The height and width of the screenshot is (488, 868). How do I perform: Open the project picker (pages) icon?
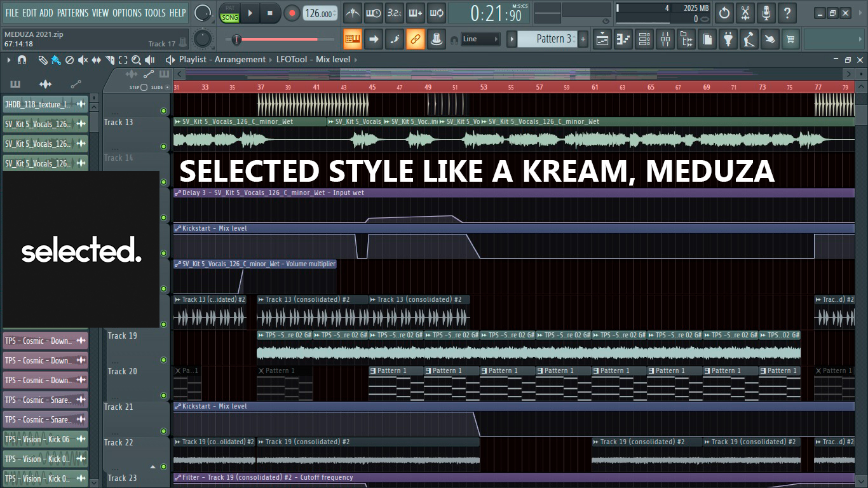707,39
